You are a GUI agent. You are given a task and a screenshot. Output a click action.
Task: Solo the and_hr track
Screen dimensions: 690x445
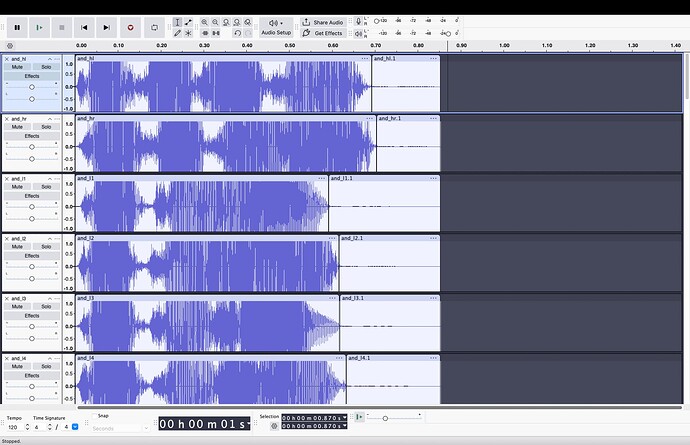tap(46, 127)
